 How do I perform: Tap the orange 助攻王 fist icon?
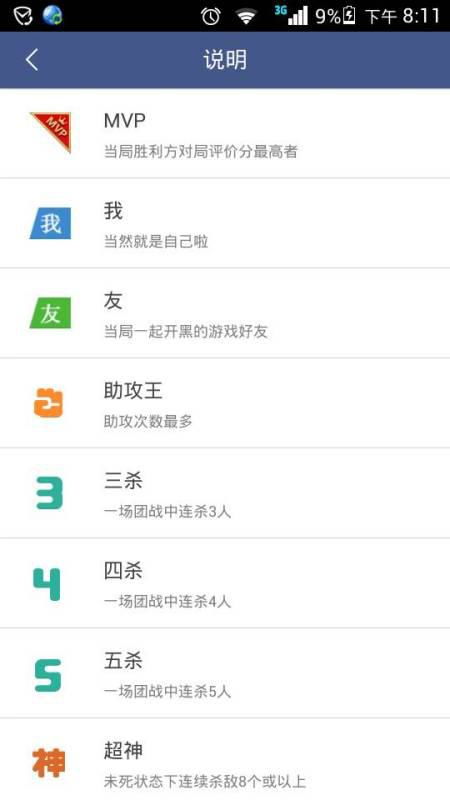pyautogui.click(x=48, y=403)
